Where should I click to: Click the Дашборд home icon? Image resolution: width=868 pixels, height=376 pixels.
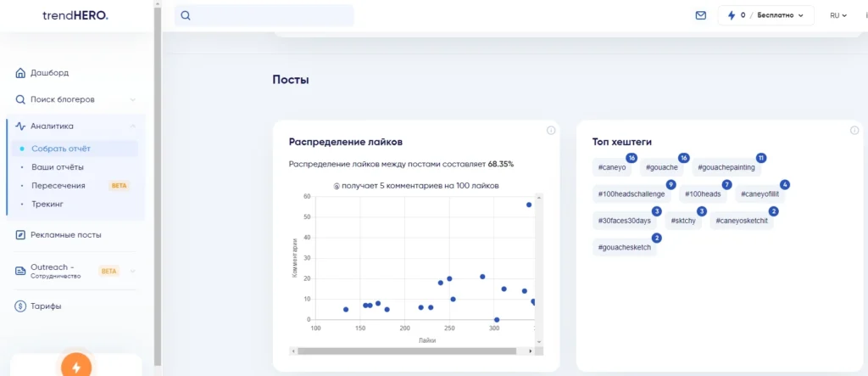click(x=20, y=73)
